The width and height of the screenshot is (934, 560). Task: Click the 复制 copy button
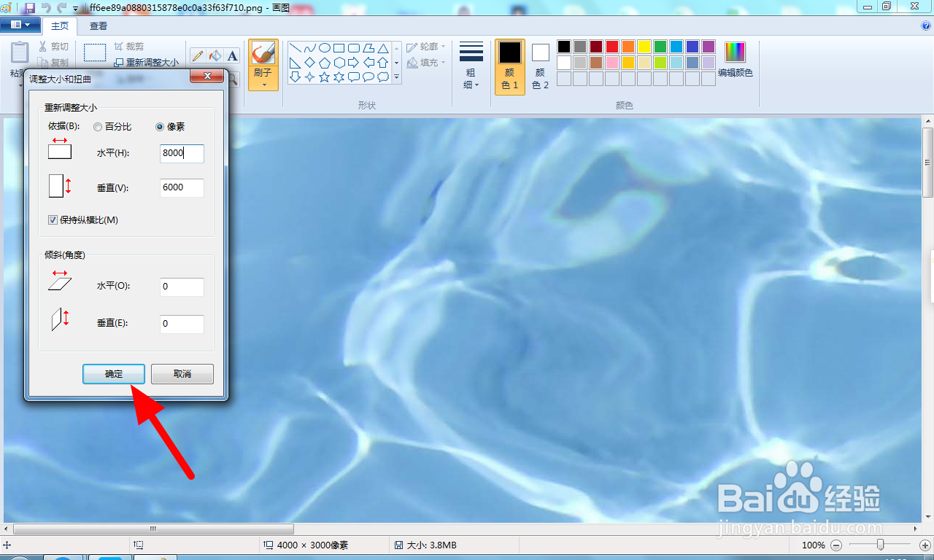pos(53,63)
